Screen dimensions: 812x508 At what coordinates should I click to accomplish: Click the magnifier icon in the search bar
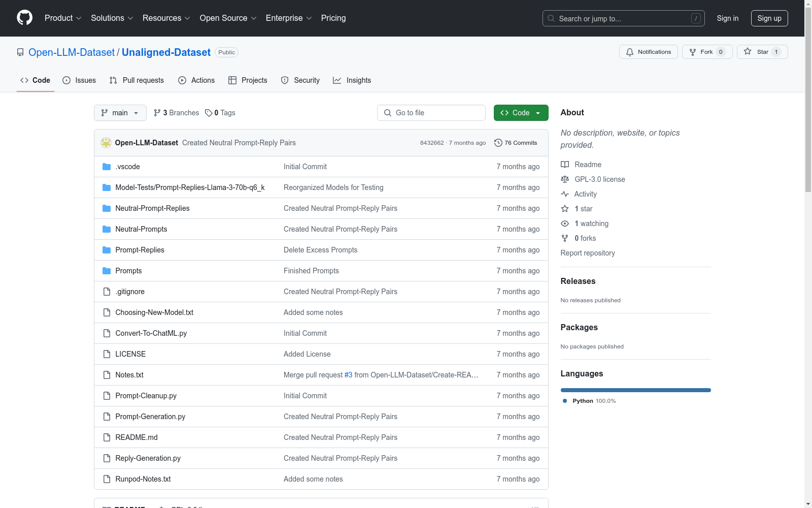click(x=551, y=18)
